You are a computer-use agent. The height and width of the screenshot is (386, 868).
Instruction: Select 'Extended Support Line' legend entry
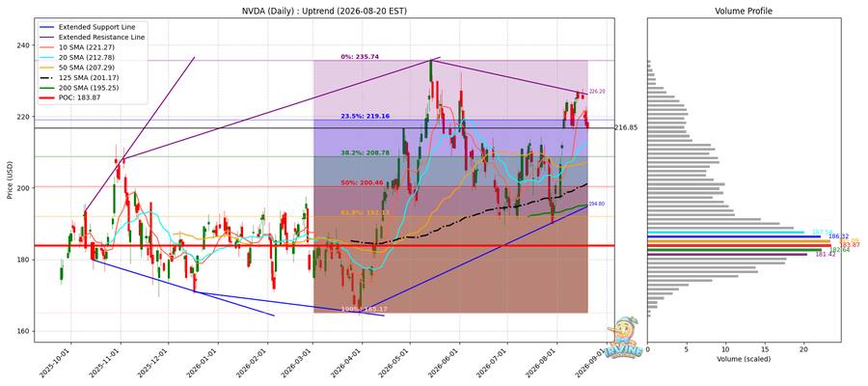[x=87, y=27]
